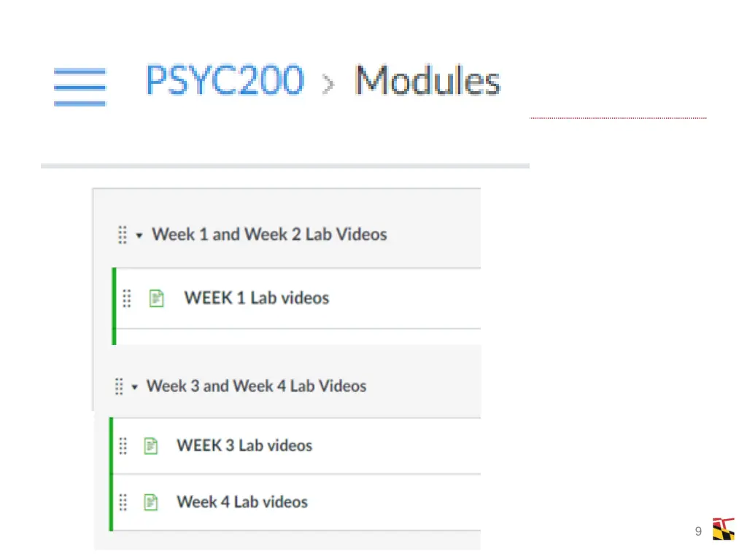
Task: Click drag handle beside WEEK 1 Lab videos
Action: coord(127,298)
